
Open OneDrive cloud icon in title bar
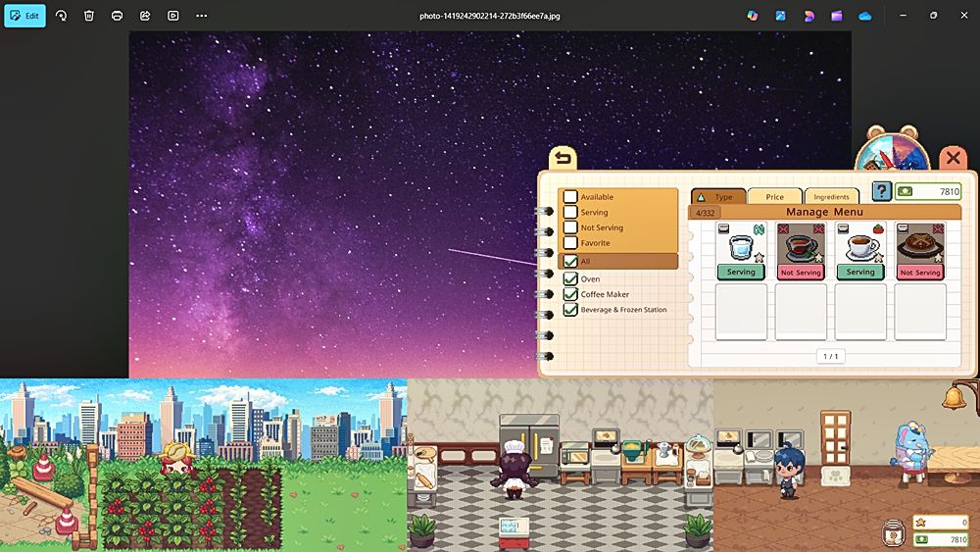click(865, 17)
